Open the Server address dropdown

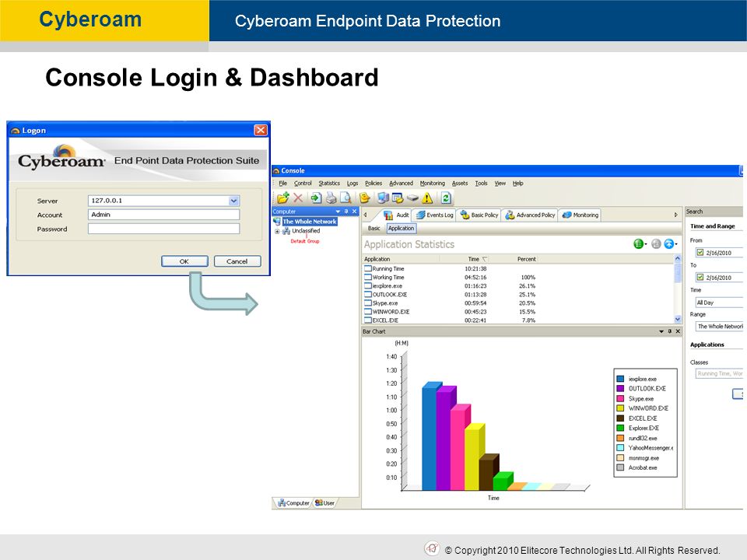234,201
